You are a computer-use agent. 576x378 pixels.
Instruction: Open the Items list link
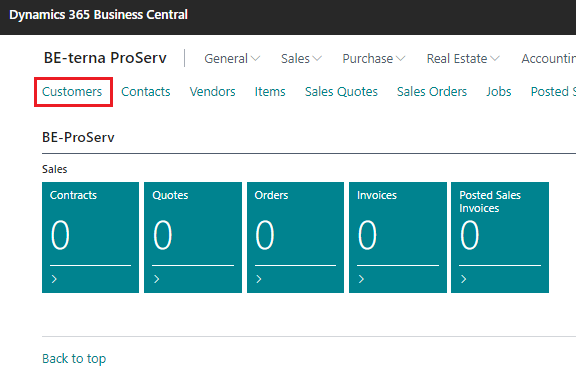(270, 91)
